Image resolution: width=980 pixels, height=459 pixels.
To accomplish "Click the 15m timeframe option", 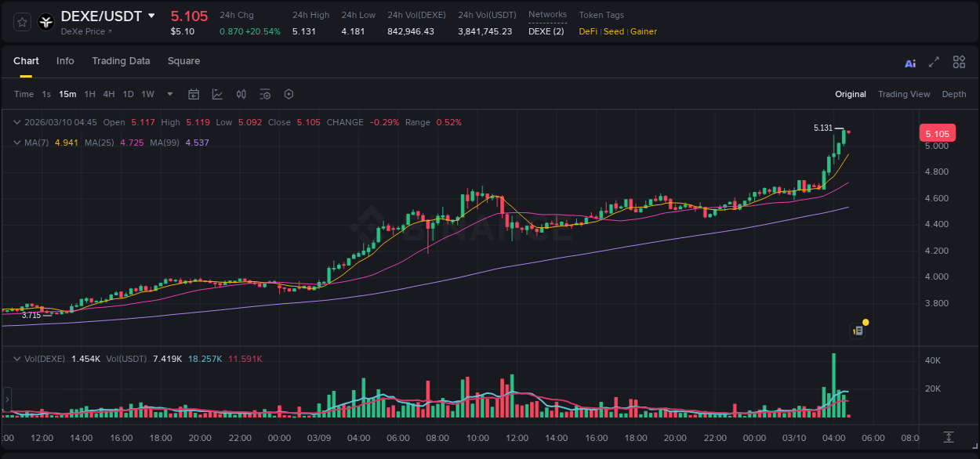I will pos(67,94).
